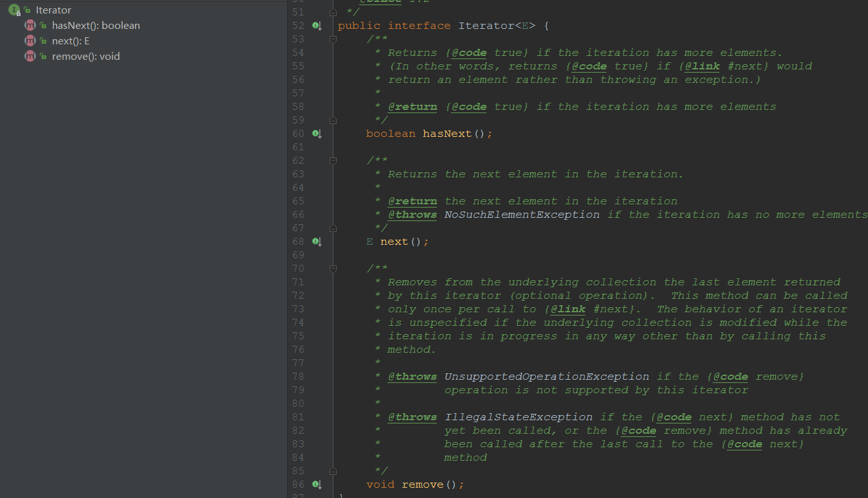Image resolution: width=868 pixels, height=498 pixels.
Task: Click the next method name on line 68
Action: (394, 242)
